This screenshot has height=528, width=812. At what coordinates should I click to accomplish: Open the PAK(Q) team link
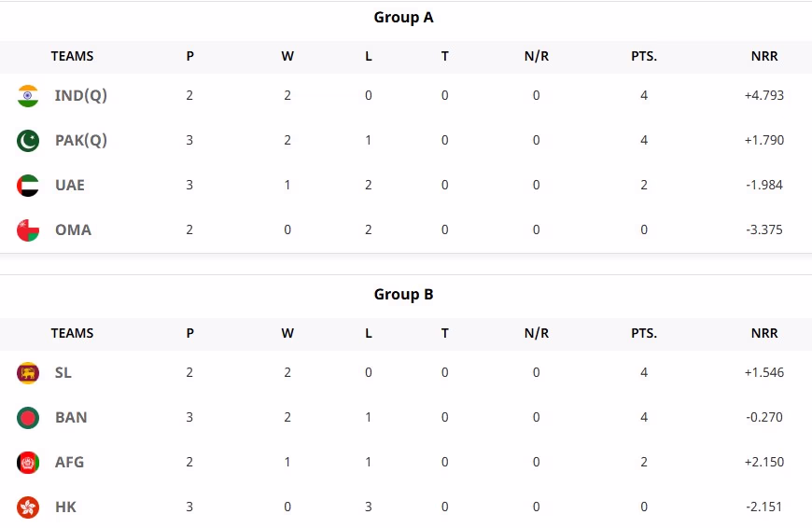81,140
